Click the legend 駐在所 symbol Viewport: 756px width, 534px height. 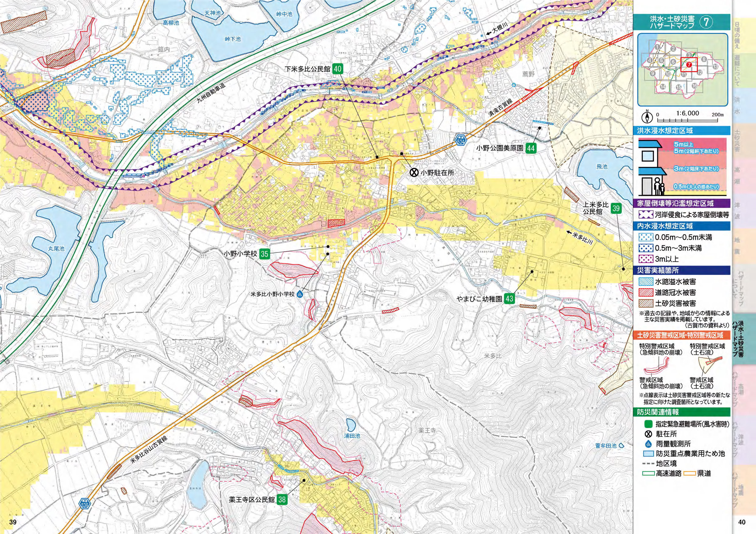point(649,434)
